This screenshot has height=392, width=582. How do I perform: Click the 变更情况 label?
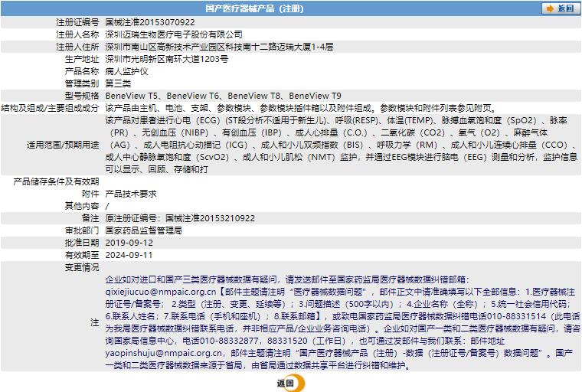(x=82, y=267)
